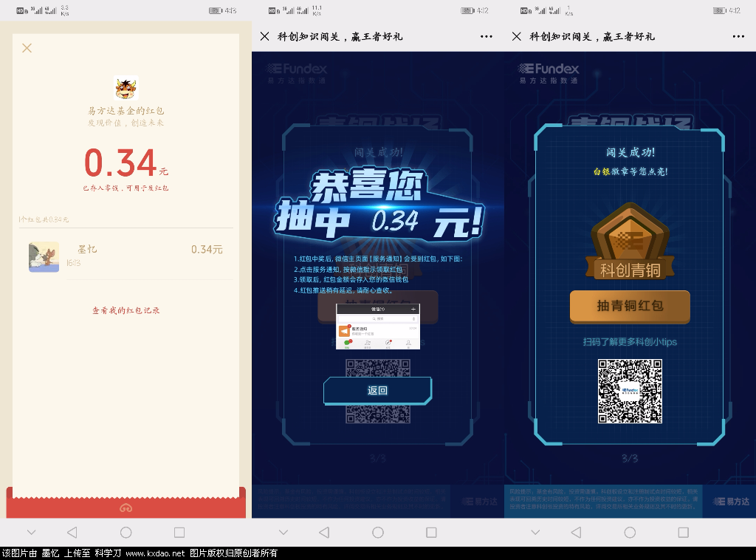
Task: Tap the 返回 button on prize popup
Action: click(377, 390)
